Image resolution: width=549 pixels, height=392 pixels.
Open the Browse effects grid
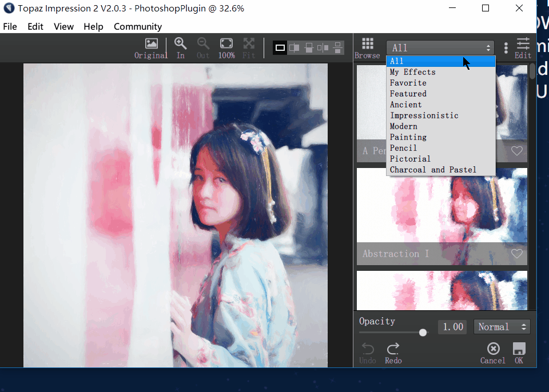pyautogui.click(x=367, y=48)
